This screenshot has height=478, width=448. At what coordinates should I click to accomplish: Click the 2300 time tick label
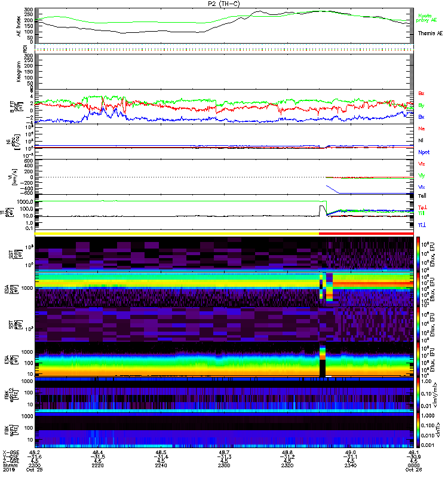pos(224,465)
